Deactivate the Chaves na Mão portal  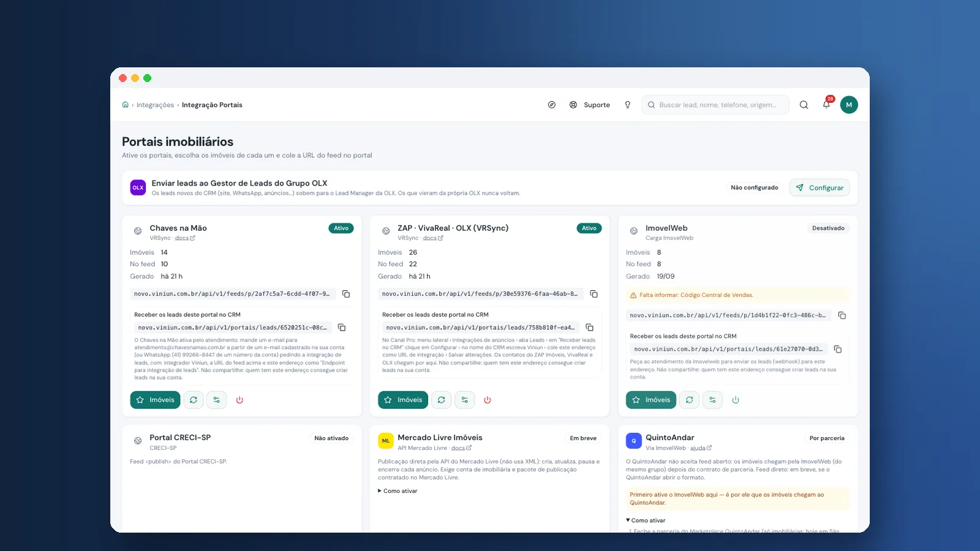(x=239, y=400)
